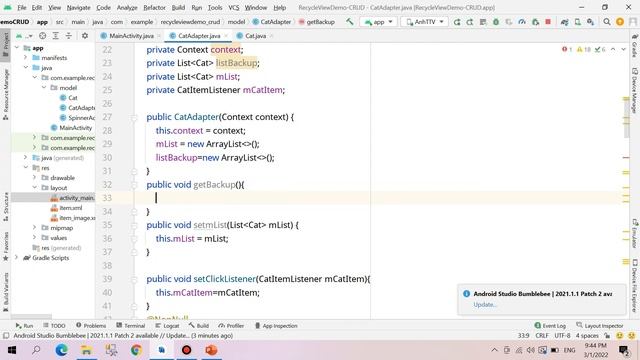Open the Event Log tool window
640x360 pixels.
tap(550, 326)
